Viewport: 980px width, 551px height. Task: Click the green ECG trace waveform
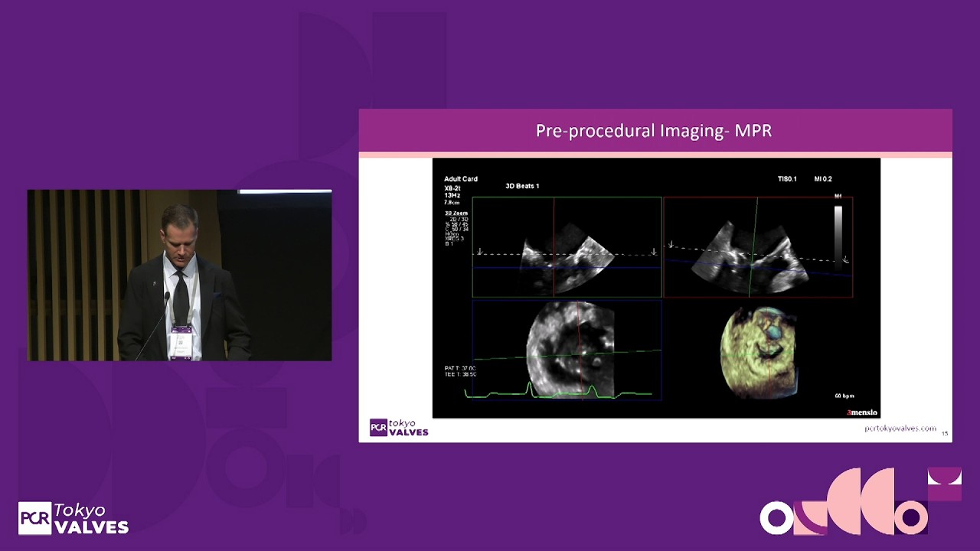[x=559, y=391]
